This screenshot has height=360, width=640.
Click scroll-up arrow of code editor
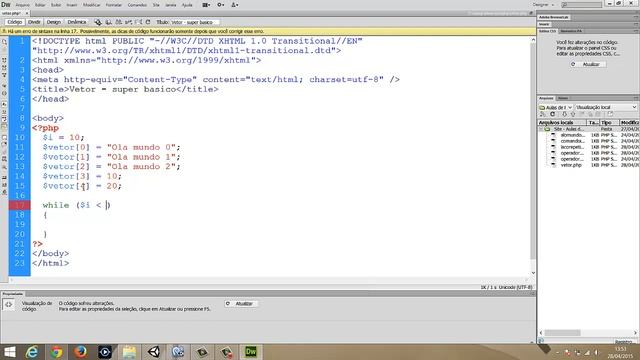pyautogui.click(x=533, y=40)
